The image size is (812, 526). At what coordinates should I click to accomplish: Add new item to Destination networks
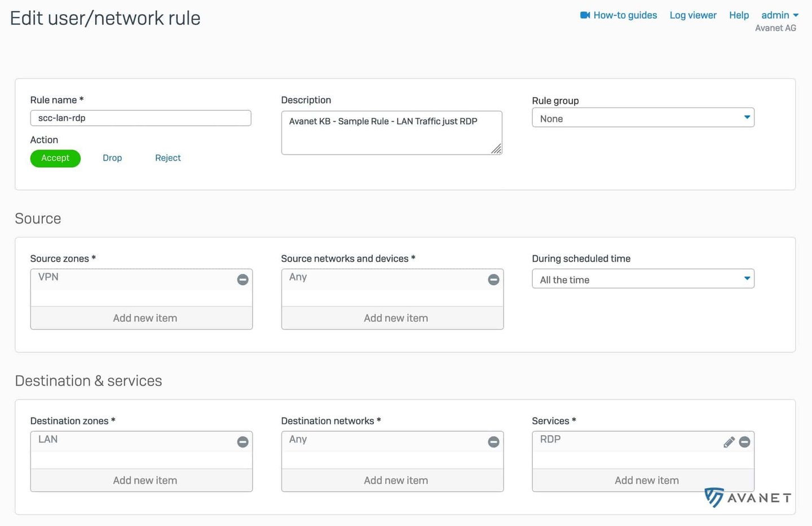click(x=392, y=480)
